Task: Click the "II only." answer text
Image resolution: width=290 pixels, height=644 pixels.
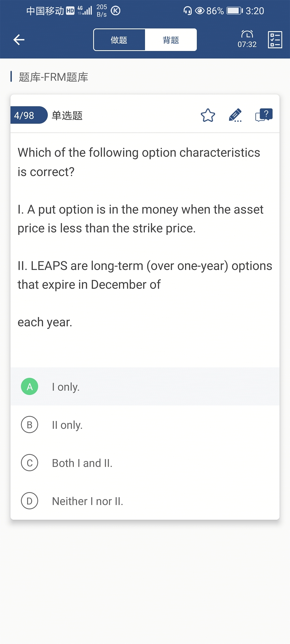Action: point(67,425)
